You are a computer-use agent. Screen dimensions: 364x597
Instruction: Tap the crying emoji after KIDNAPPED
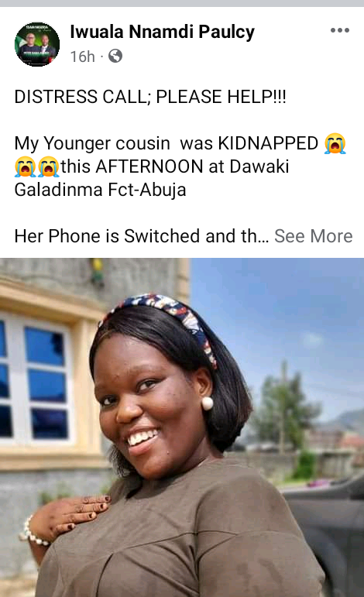(x=335, y=143)
